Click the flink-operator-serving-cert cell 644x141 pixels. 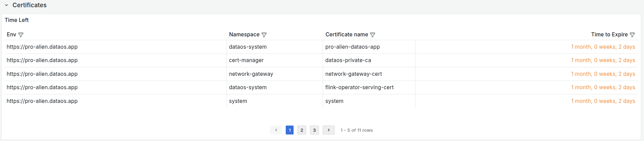pos(359,87)
